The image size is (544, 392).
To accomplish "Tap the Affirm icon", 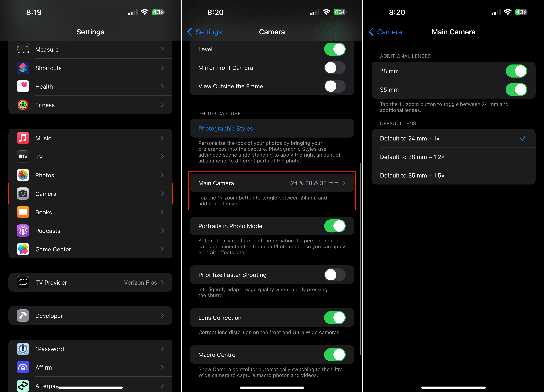I will tap(23, 367).
